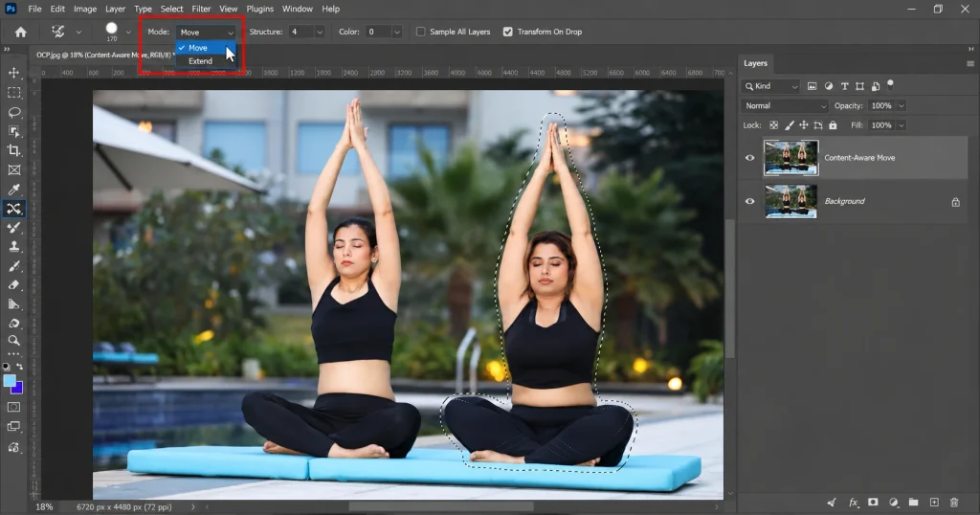The image size is (980, 515).
Task: Open the Kind filter dropdown
Action: 770,86
